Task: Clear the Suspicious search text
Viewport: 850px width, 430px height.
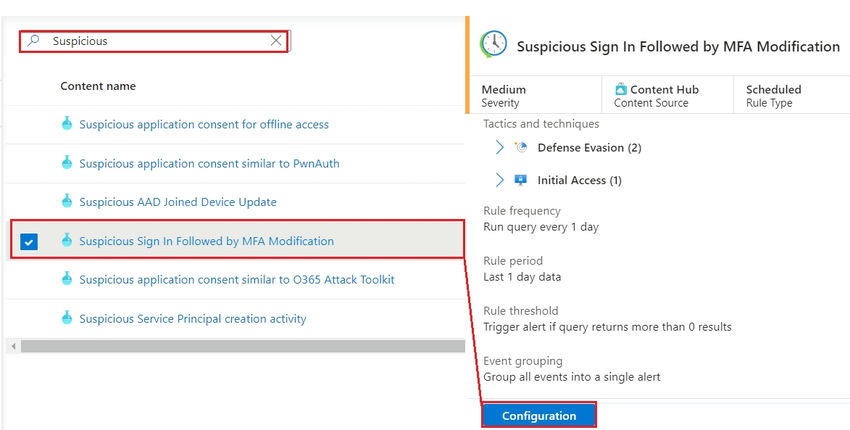Action: pos(276,41)
